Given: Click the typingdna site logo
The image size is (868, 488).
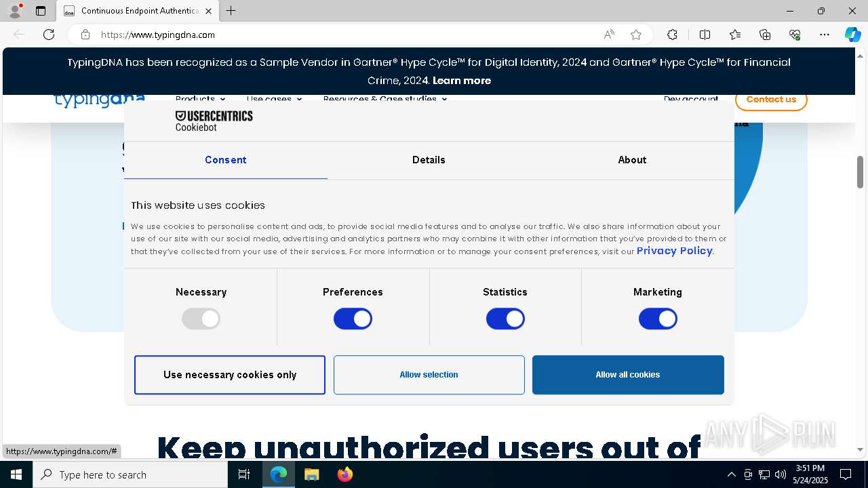Looking at the screenshot, I should [x=100, y=100].
